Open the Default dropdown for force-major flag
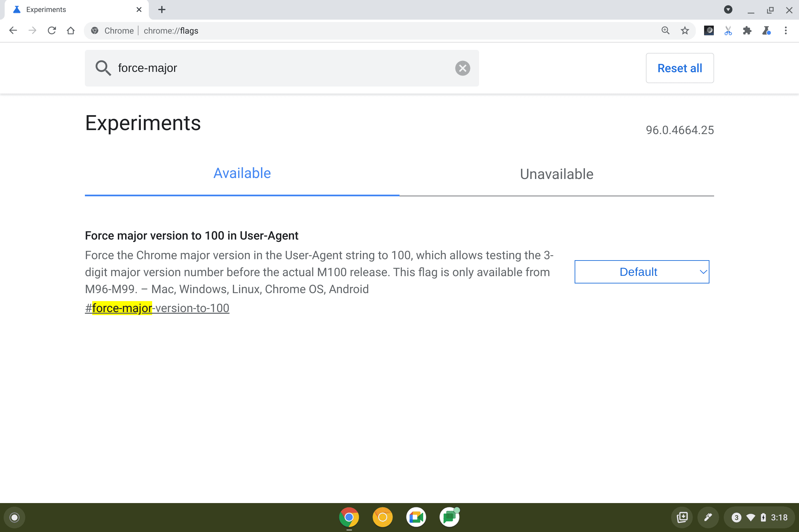 coord(642,271)
